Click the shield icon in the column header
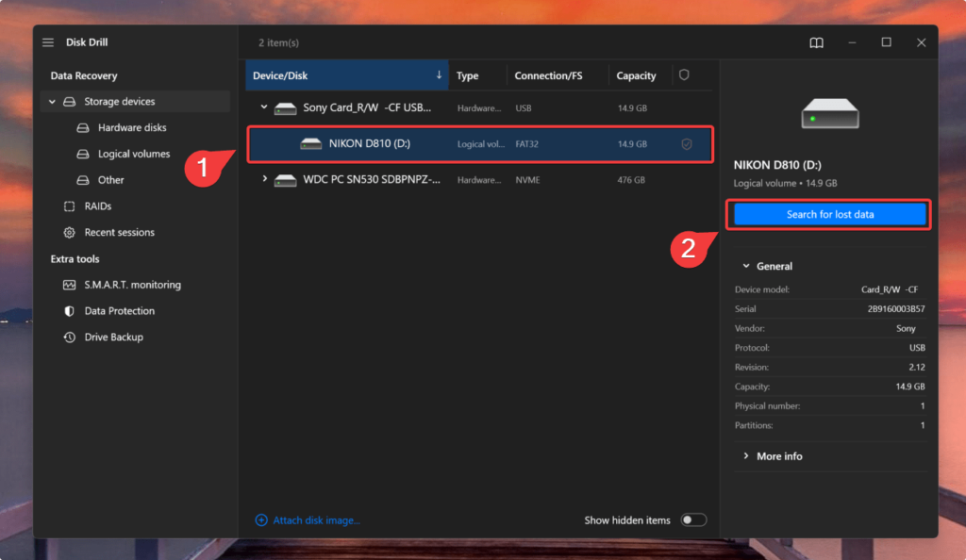The image size is (966, 560). [x=683, y=75]
